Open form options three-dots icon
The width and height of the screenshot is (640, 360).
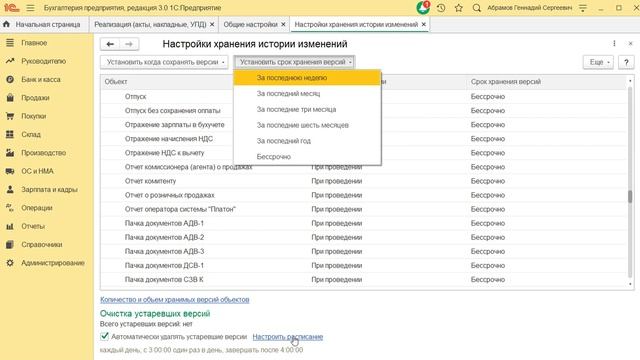point(614,43)
